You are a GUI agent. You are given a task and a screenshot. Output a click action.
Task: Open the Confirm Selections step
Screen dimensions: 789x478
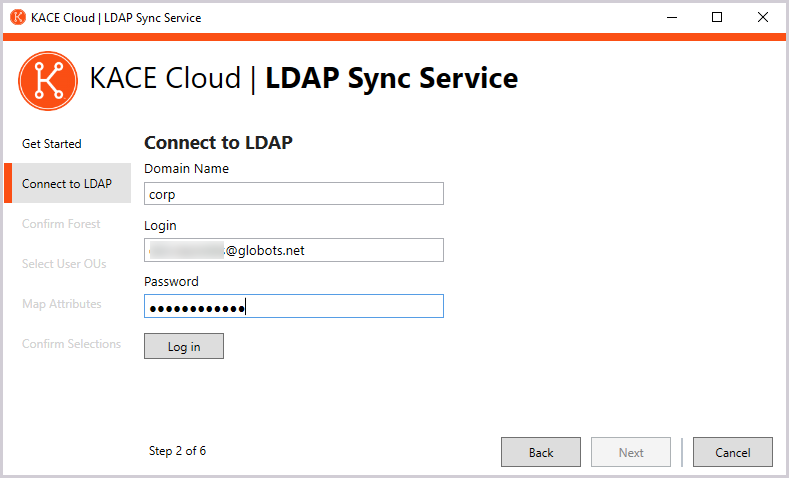tap(71, 344)
